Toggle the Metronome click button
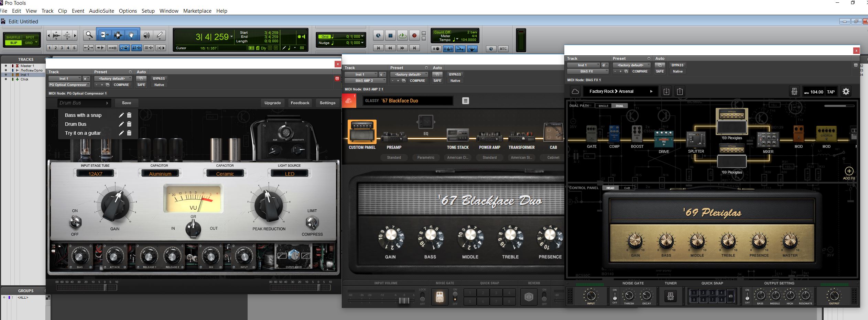 (448, 49)
